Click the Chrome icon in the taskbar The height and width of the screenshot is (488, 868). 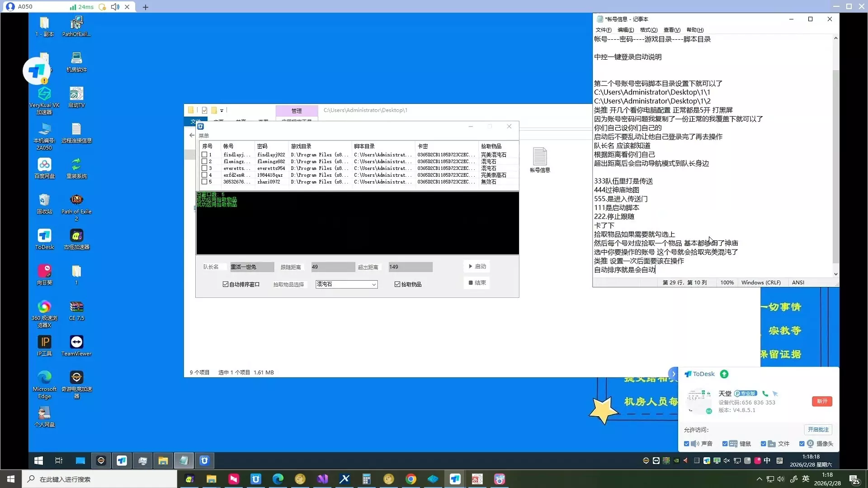click(410, 479)
